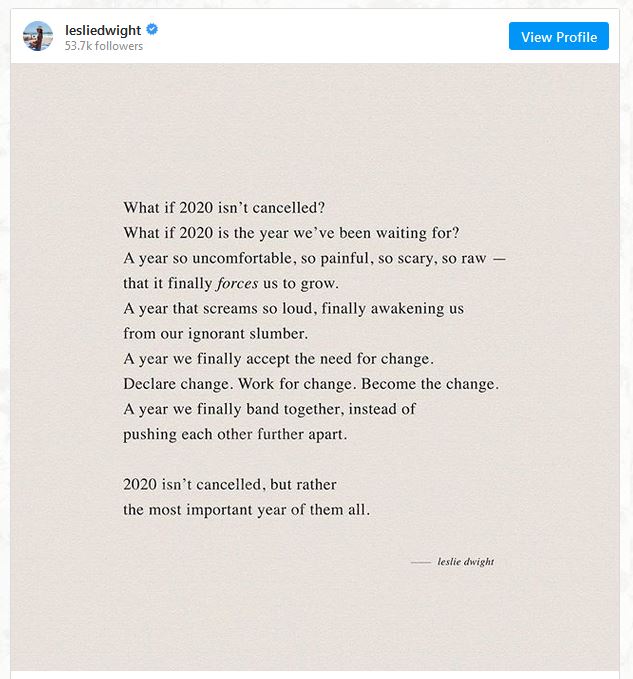This screenshot has width=633, height=679.
Task: Click the lesliedwight username link
Action: 103,30
